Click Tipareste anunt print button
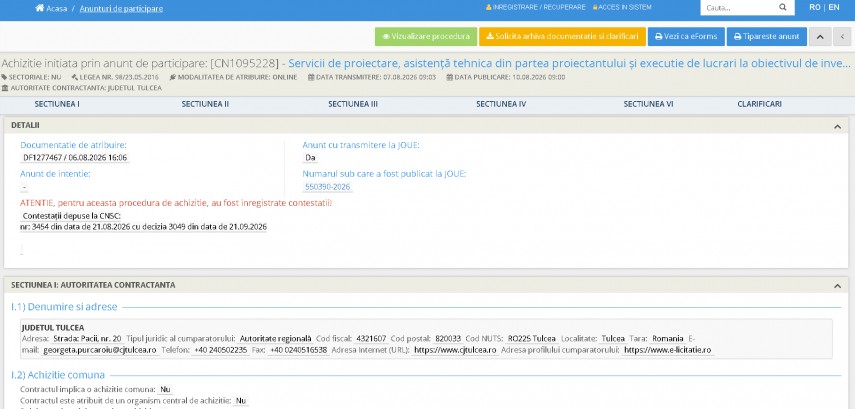Image resolution: width=855 pixels, height=409 pixels. tap(767, 37)
